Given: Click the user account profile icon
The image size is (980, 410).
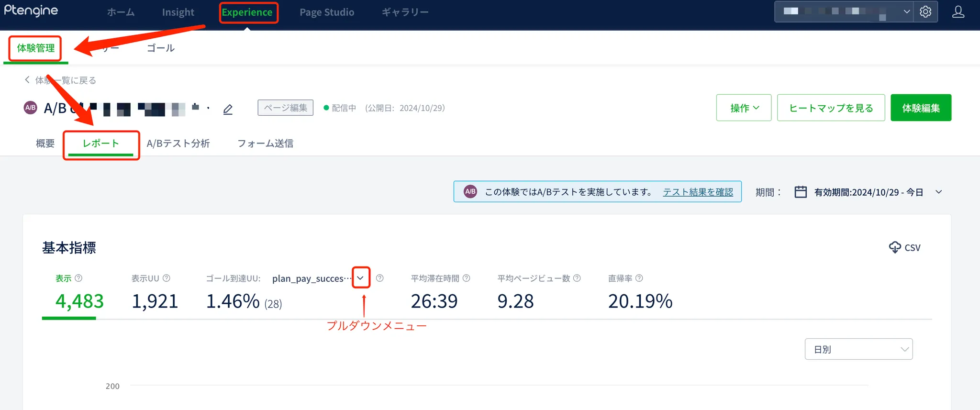Looking at the screenshot, I should point(958,11).
